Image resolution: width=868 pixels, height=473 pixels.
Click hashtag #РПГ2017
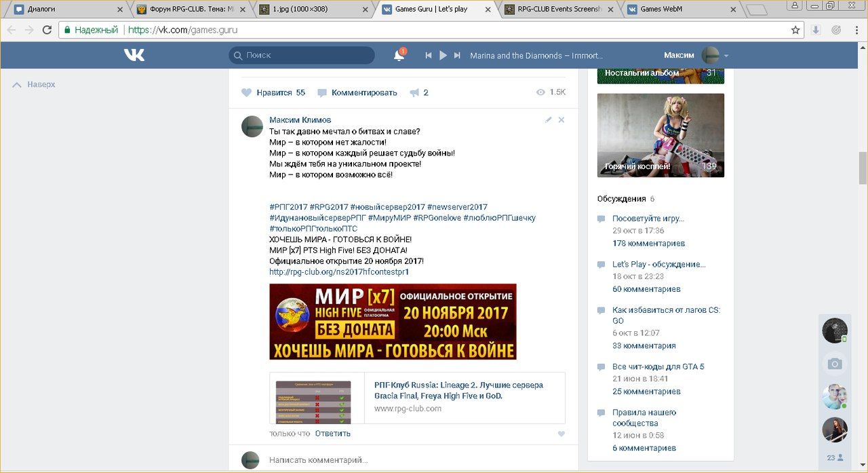[x=288, y=207]
